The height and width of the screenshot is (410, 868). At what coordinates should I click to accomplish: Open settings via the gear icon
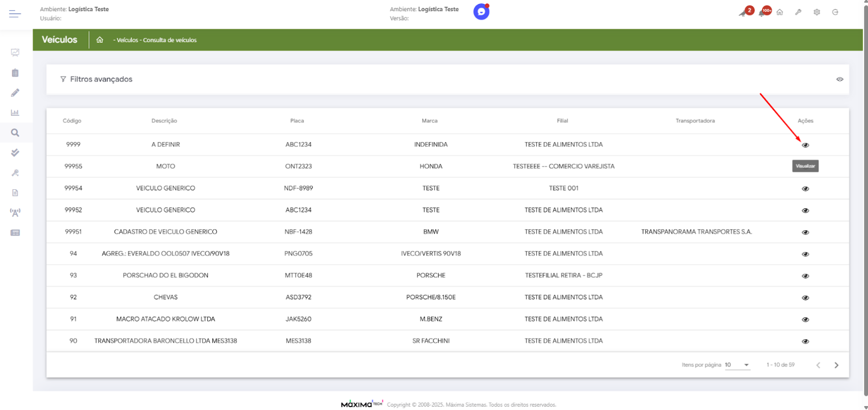coord(817,12)
